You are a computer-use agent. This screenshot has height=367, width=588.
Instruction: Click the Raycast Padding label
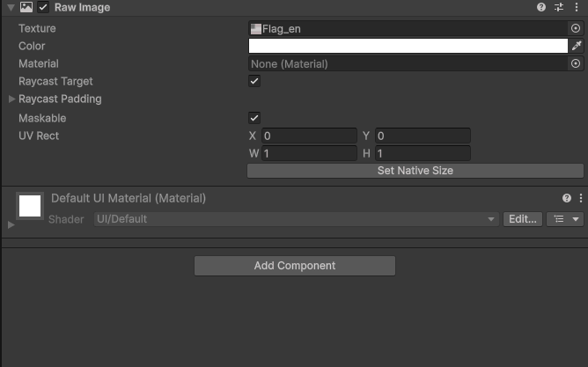coord(60,99)
